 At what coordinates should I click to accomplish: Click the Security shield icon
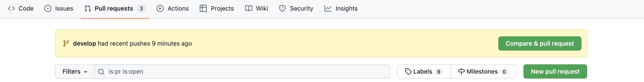(282, 9)
